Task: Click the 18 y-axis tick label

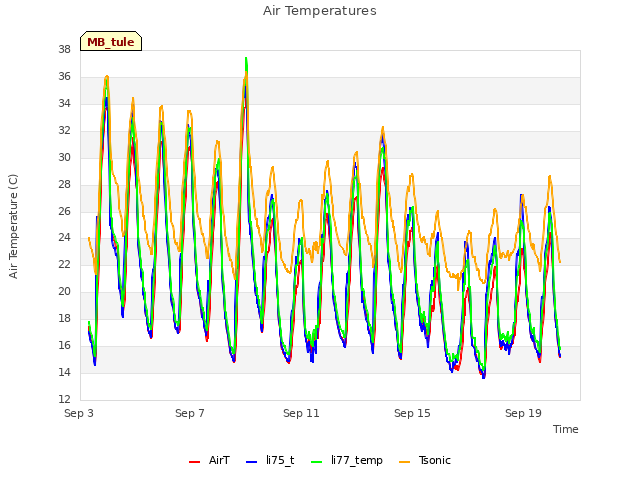Action: (64, 318)
